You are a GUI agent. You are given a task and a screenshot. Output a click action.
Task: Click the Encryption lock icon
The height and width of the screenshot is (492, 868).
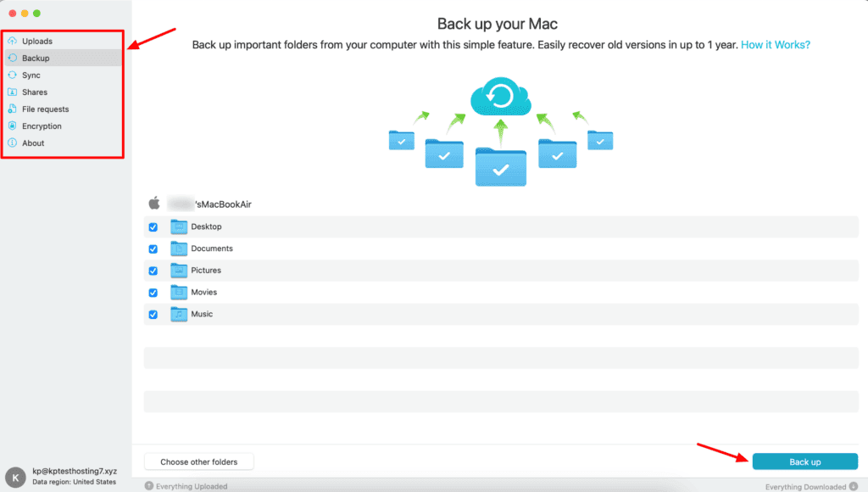pyautogui.click(x=12, y=126)
